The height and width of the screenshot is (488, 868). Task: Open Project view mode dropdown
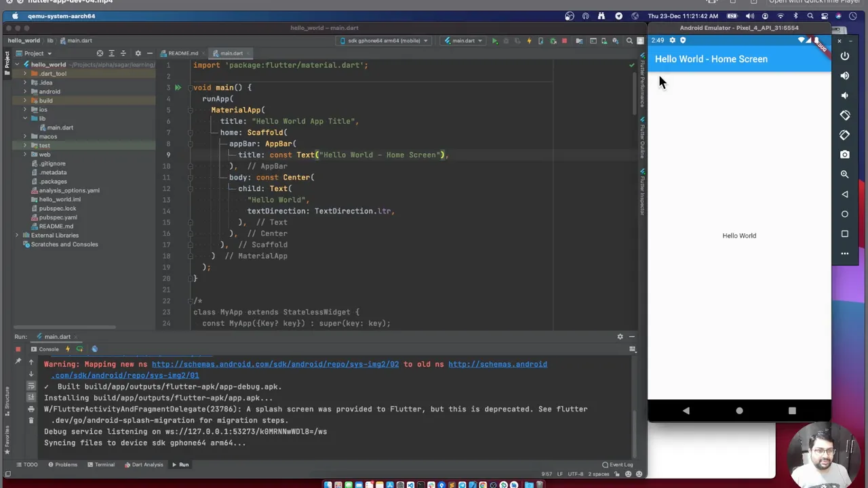pyautogui.click(x=34, y=54)
